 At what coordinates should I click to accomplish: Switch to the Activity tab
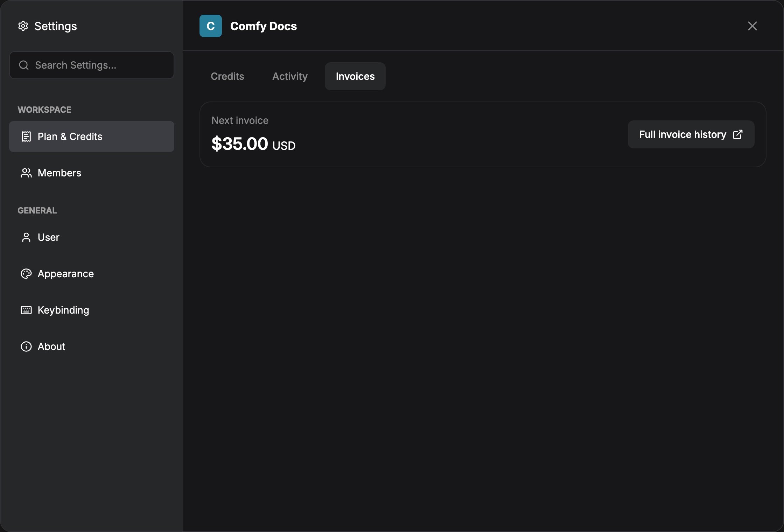tap(290, 76)
